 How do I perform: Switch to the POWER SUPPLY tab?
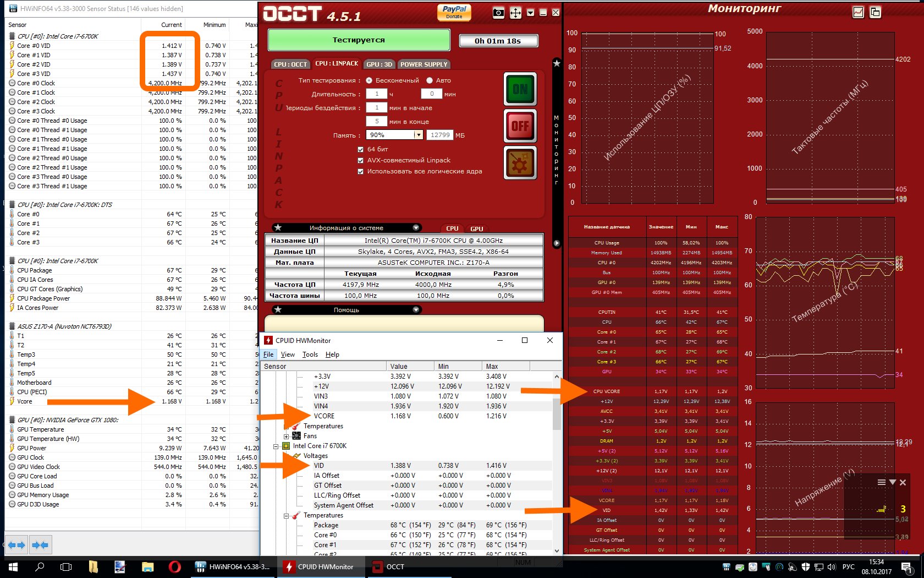424,64
